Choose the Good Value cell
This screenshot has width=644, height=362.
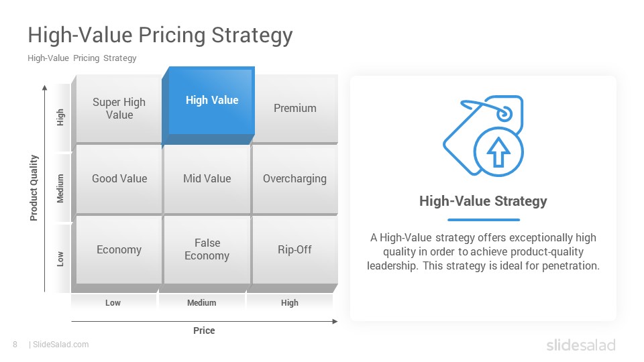click(119, 178)
